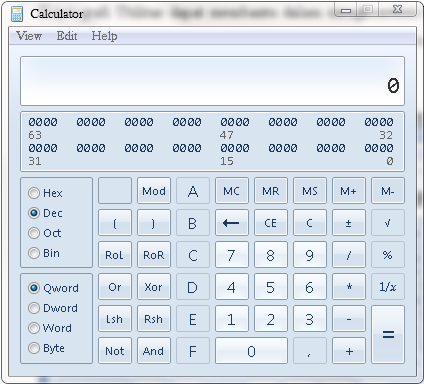Click the M+ memory add button
The width and height of the screenshot is (424, 384).
(349, 191)
